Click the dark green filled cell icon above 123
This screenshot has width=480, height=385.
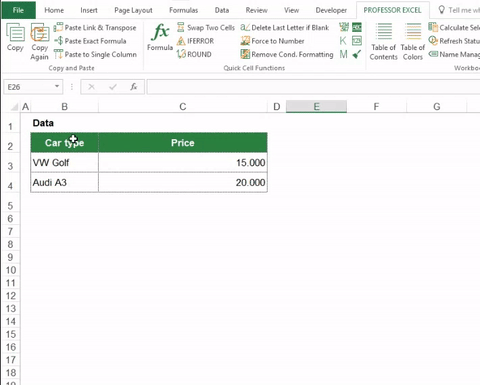pos(357,27)
